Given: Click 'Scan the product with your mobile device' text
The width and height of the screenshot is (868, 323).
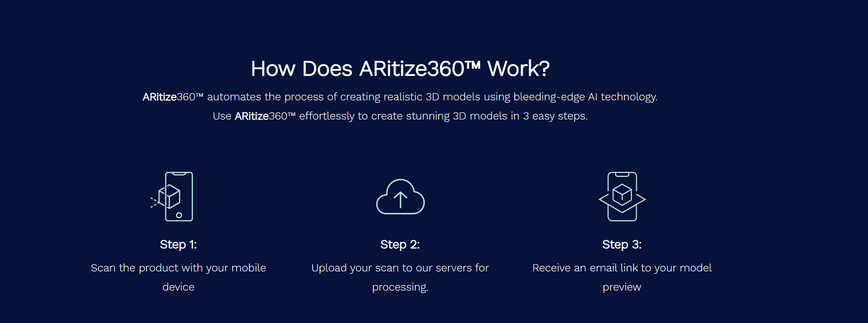Looking at the screenshot, I should [x=178, y=277].
